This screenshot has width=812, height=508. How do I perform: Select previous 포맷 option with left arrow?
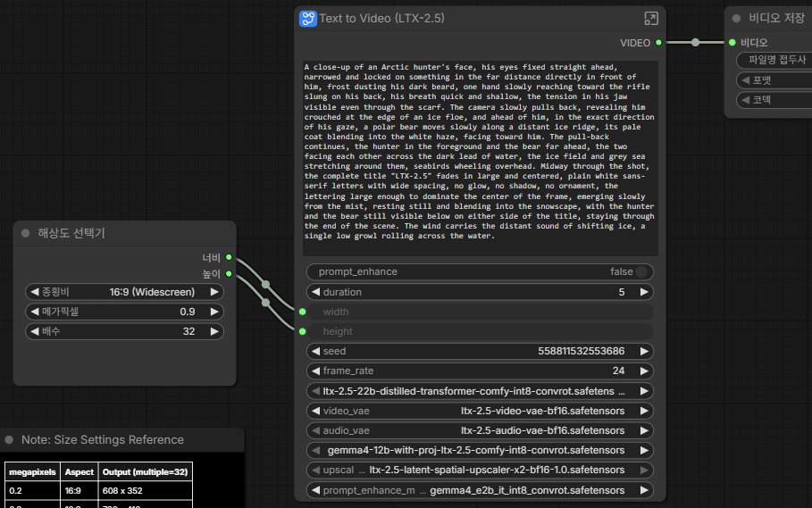(745, 80)
